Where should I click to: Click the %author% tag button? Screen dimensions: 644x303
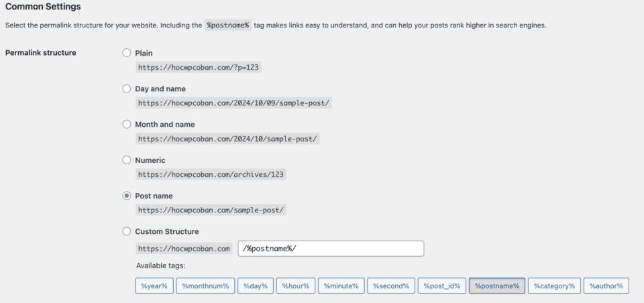(x=606, y=286)
